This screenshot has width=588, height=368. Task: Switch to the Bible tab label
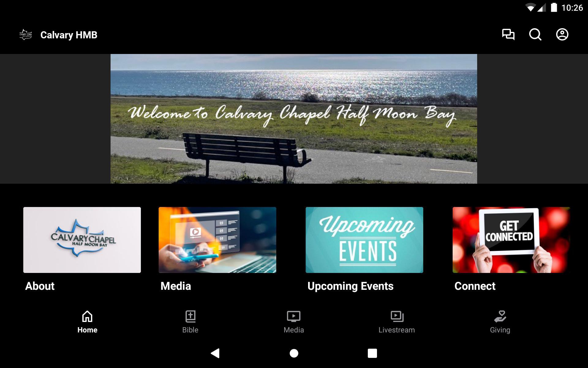pyautogui.click(x=190, y=330)
